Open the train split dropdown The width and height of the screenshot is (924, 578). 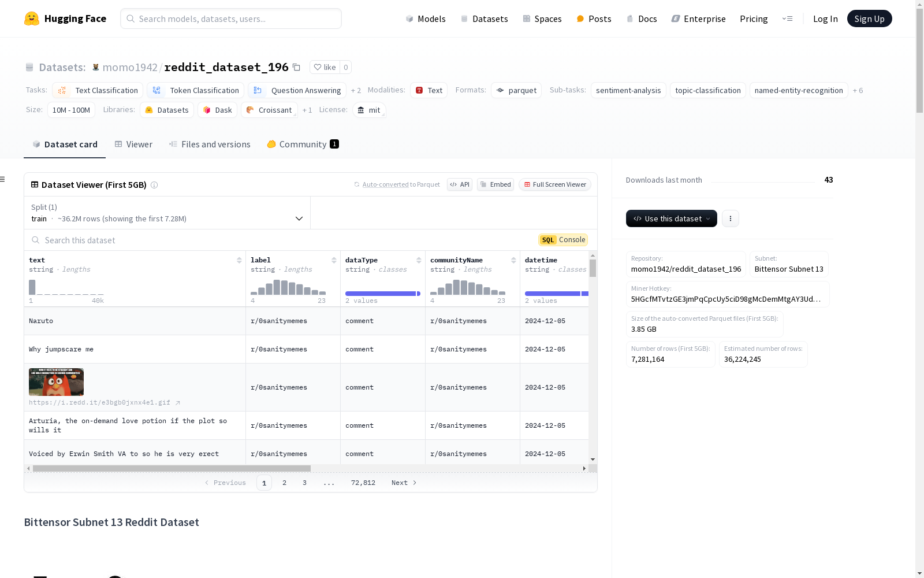(167, 213)
